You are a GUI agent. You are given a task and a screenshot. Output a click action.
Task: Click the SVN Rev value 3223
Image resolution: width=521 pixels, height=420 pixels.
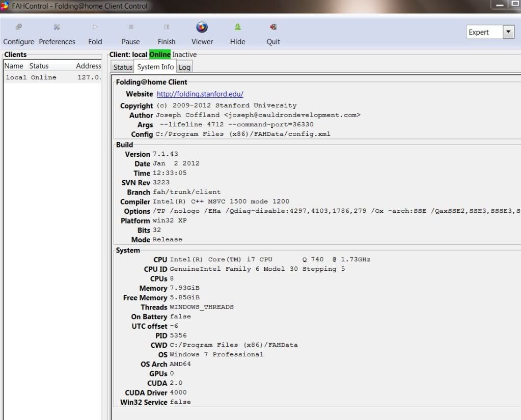click(161, 183)
